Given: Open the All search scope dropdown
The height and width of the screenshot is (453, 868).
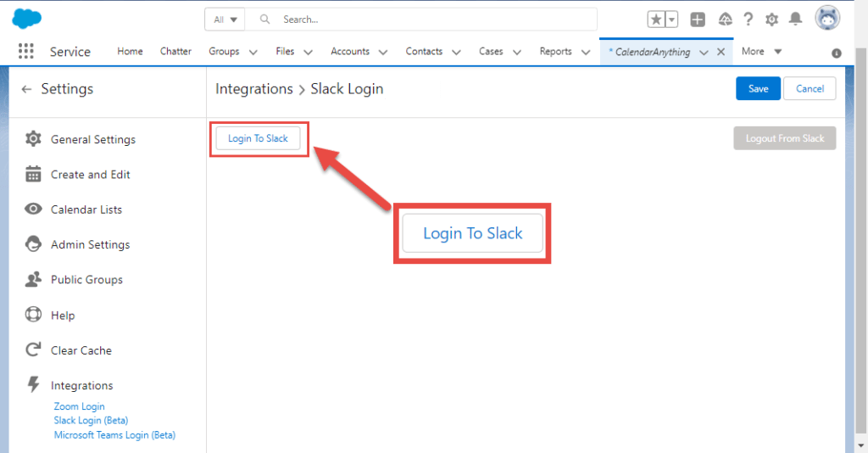Looking at the screenshot, I should pos(225,20).
